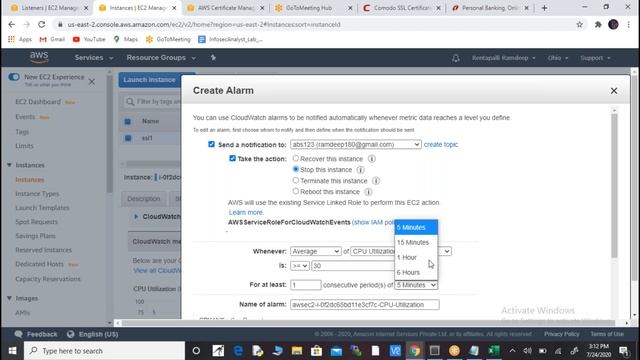Select Terminate this instance radio

click(x=296, y=180)
